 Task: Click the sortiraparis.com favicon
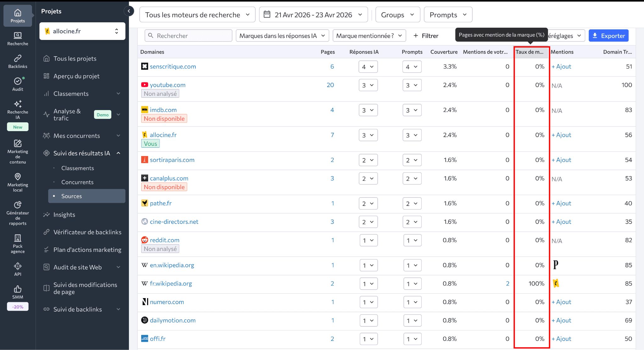145,160
